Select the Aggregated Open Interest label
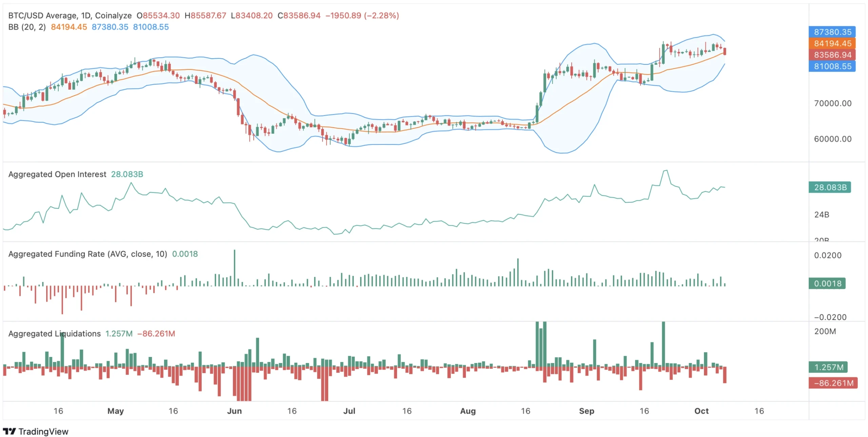Screen dimensions: 868x437 [x=57, y=174]
